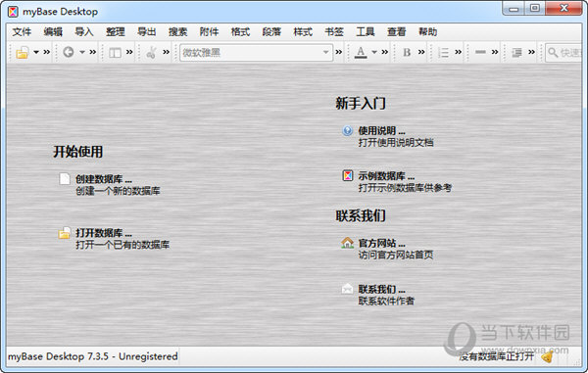Open dropdown arrow next to back icon

pyautogui.click(x=82, y=52)
